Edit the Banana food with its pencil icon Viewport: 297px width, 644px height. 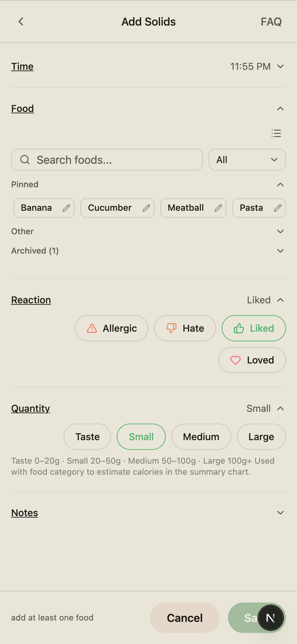[66, 208]
